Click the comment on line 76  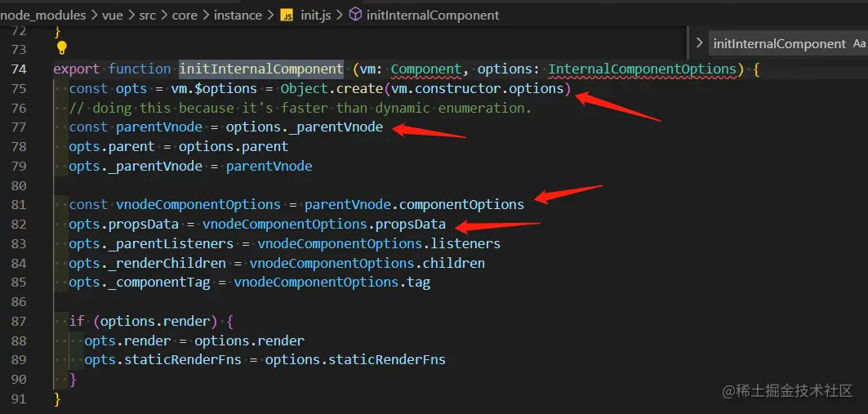tap(300, 108)
